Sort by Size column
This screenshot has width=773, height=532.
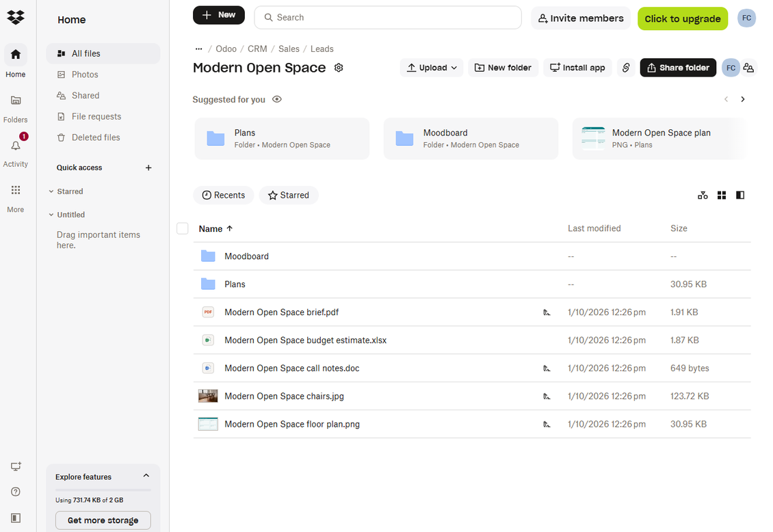[679, 228]
